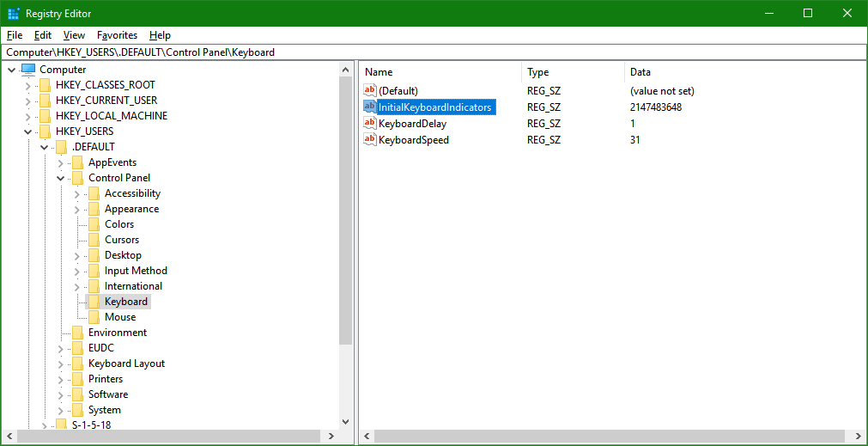Expand the HKEY_CLASSES_ROOT node
Viewport: 868px width, 446px height.
click(x=28, y=85)
